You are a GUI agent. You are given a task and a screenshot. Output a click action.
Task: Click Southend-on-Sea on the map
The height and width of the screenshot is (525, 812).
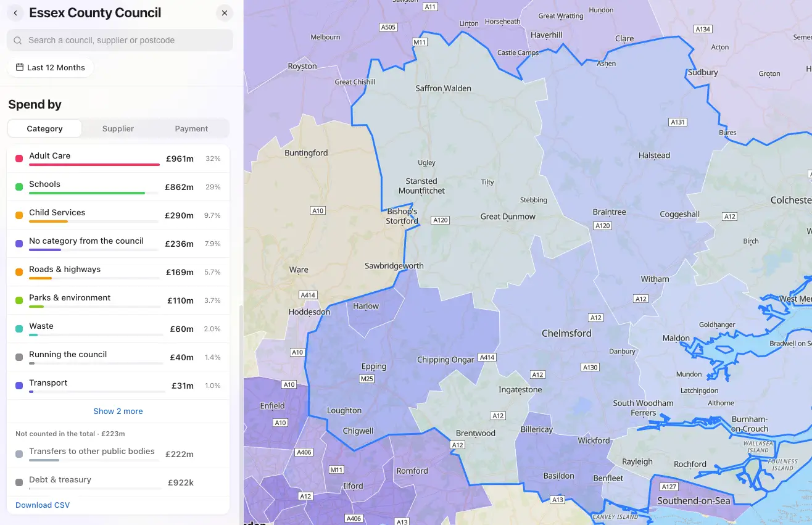click(694, 500)
